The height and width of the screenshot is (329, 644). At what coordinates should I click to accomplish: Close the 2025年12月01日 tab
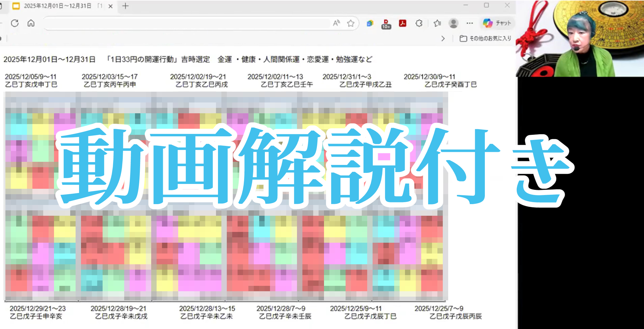tap(111, 6)
